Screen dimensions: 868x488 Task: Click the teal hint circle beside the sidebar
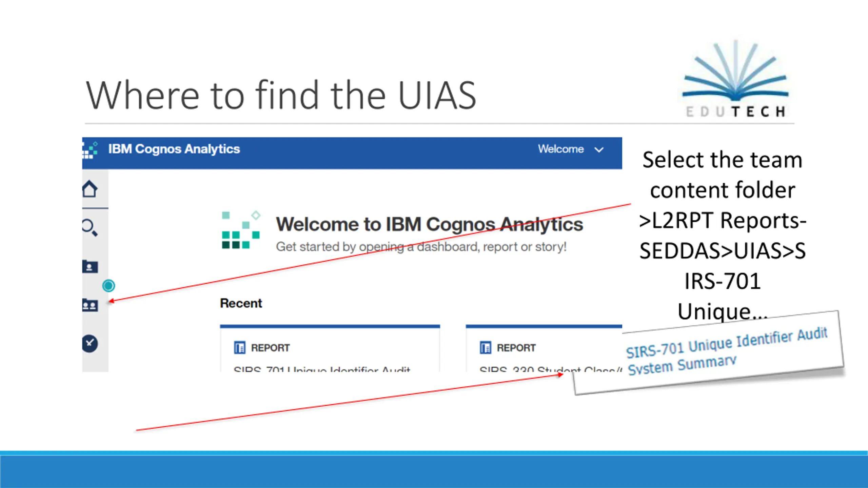pyautogui.click(x=108, y=286)
